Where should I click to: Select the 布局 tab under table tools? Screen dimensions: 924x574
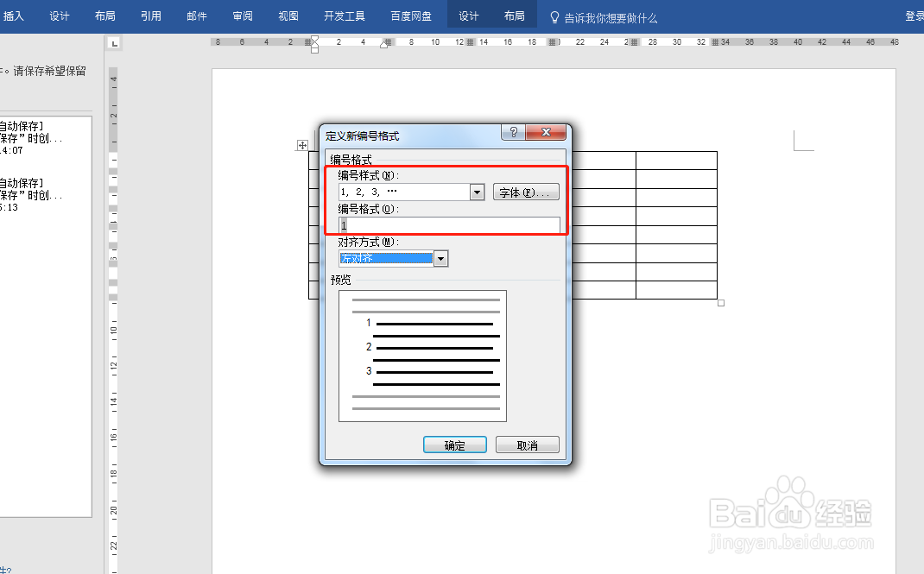pyautogui.click(x=515, y=16)
